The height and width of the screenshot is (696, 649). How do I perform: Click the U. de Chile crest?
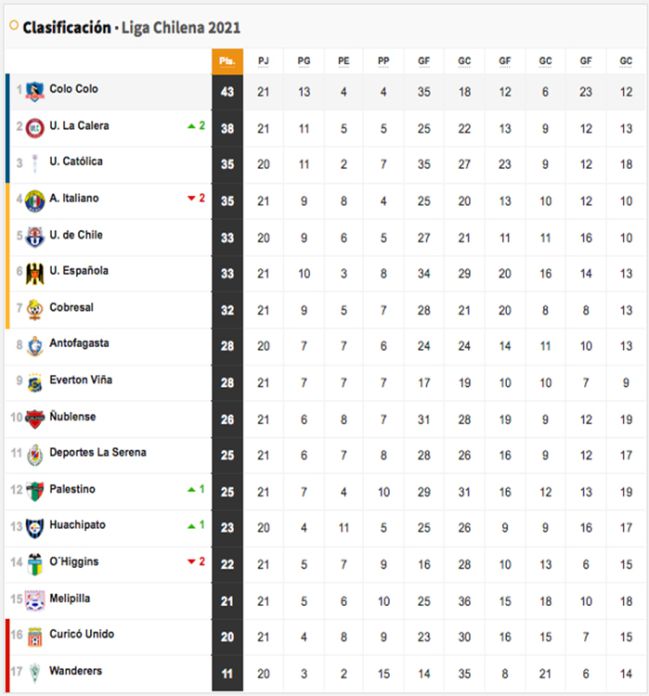[x=35, y=237]
